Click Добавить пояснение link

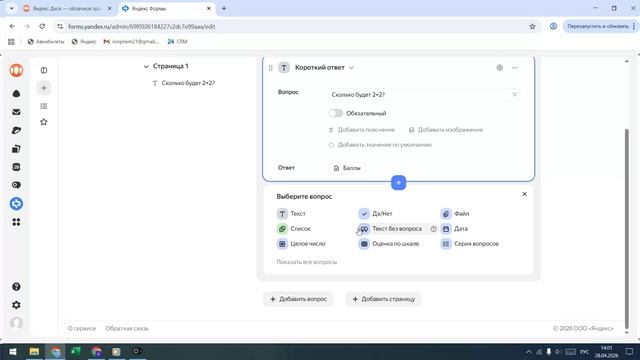coord(362,130)
